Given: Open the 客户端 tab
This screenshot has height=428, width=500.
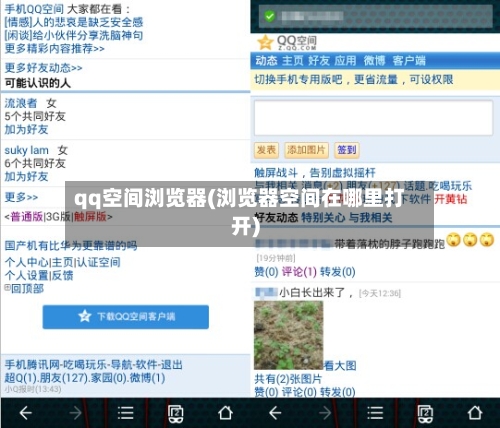Looking at the screenshot, I should pos(409,61).
